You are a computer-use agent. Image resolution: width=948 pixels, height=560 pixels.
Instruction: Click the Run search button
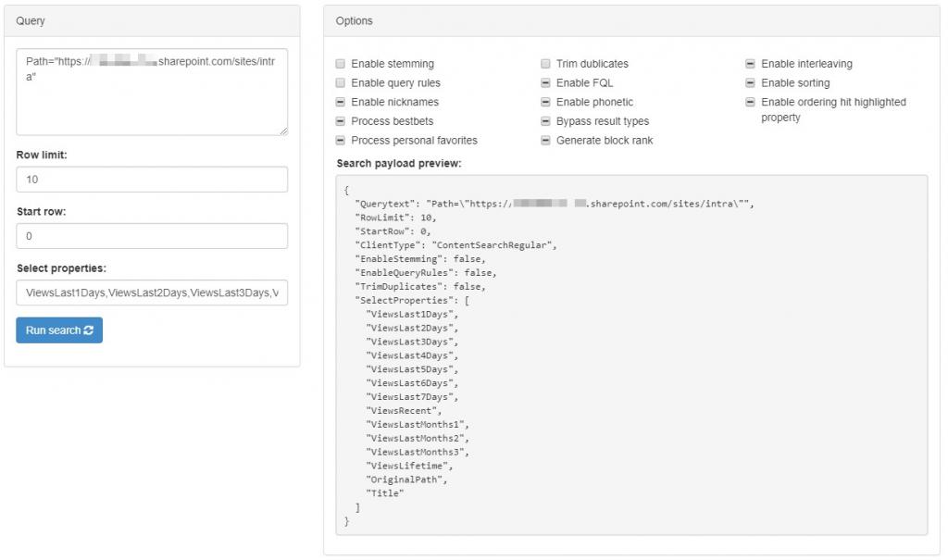pyautogui.click(x=59, y=330)
